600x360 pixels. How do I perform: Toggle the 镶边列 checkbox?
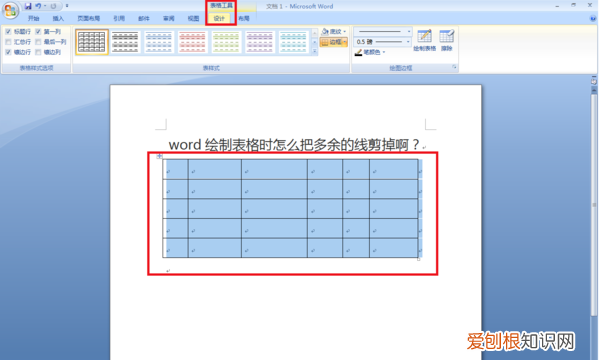[x=38, y=52]
